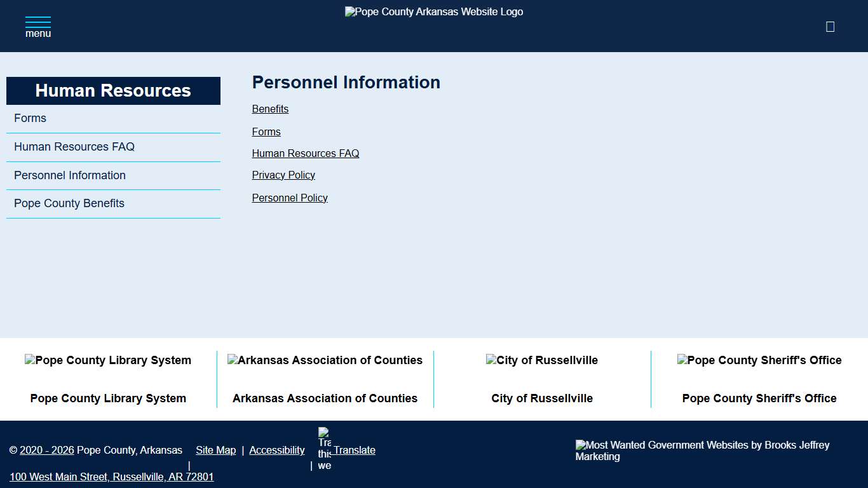Click the Pope County Sheriff's Office logo
The height and width of the screenshot is (488, 868).
[x=759, y=360]
